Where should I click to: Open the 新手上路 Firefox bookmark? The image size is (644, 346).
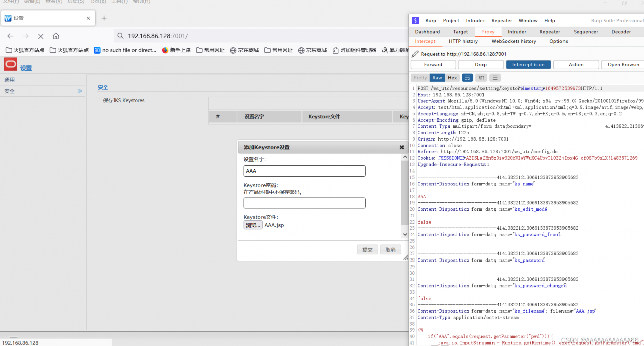(176, 50)
